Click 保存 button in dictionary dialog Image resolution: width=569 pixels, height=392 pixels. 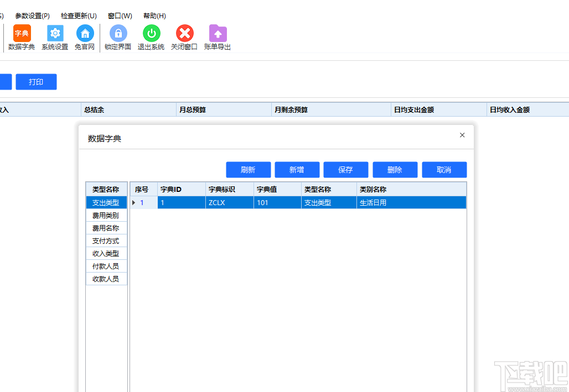click(x=346, y=170)
